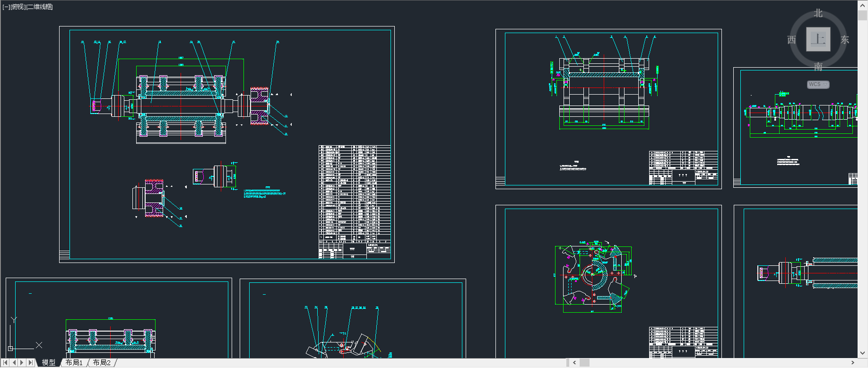Open the [-] viewport controls menu

pyautogui.click(x=6, y=7)
